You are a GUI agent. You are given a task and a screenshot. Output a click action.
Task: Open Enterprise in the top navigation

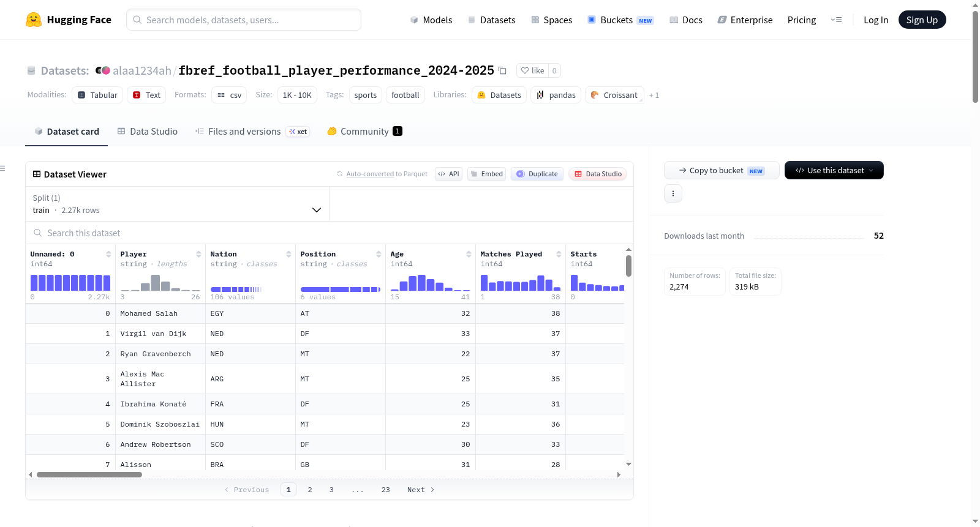(x=745, y=20)
